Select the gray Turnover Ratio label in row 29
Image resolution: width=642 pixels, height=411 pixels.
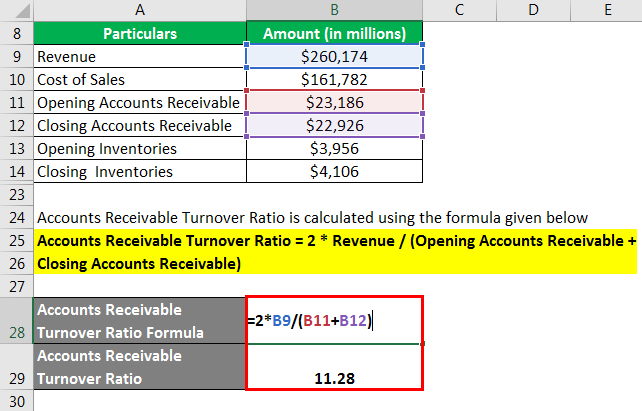(x=140, y=366)
